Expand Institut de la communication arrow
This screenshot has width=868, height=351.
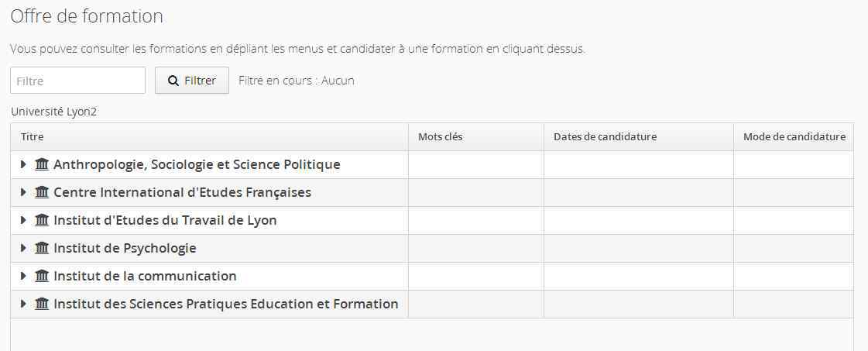pyautogui.click(x=23, y=276)
